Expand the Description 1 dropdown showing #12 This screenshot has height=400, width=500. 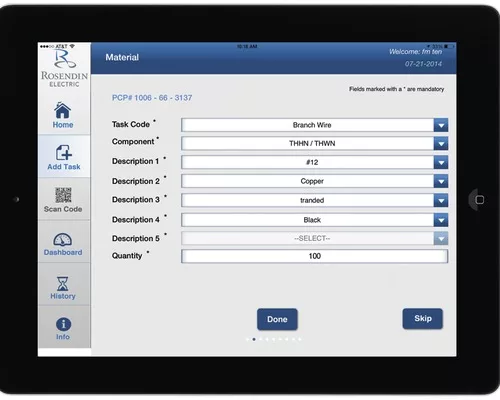click(314, 162)
